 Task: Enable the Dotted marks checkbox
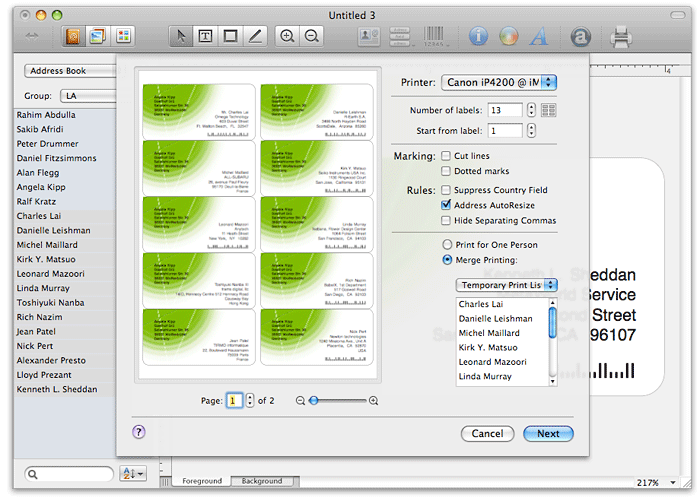[x=446, y=171]
